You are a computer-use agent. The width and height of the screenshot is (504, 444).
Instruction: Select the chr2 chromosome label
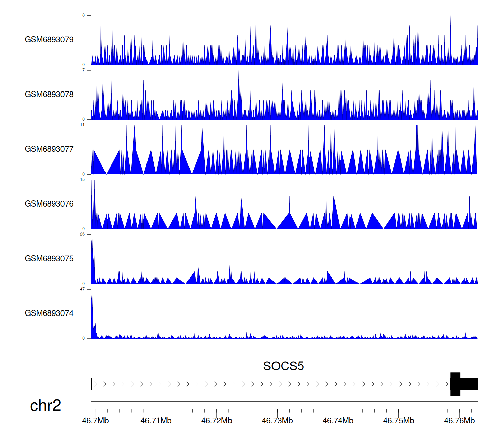click(45, 406)
